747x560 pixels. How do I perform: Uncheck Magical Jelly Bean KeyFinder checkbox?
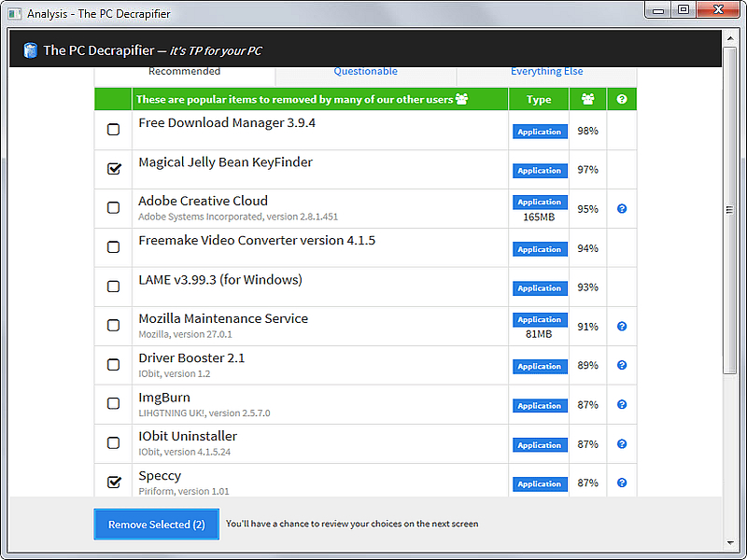coord(113,168)
